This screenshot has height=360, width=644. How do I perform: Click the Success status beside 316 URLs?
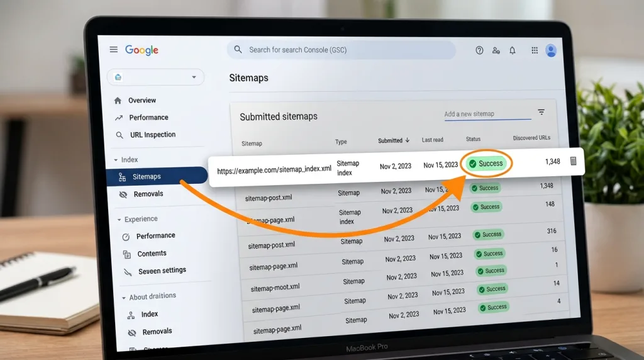pyautogui.click(x=488, y=234)
